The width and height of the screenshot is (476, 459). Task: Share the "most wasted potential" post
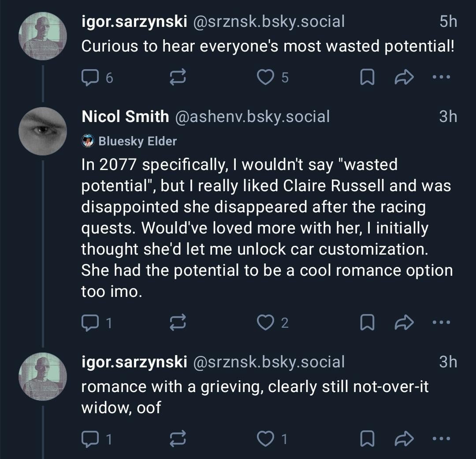[403, 78]
